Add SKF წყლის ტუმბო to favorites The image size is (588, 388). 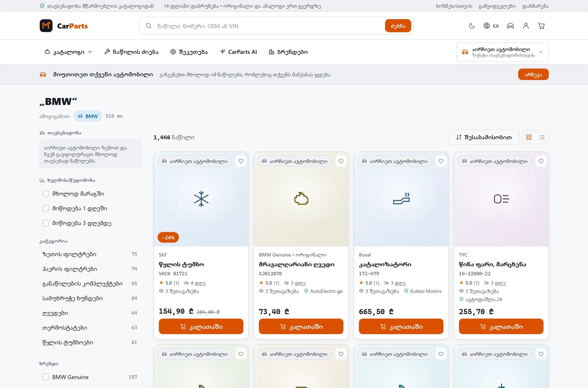pos(241,161)
